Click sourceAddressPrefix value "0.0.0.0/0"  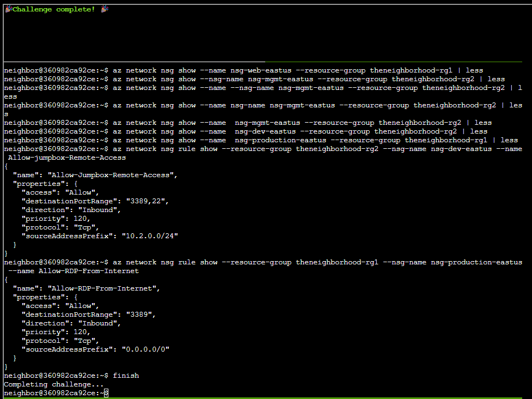pyautogui.click(x=145, y=349)
